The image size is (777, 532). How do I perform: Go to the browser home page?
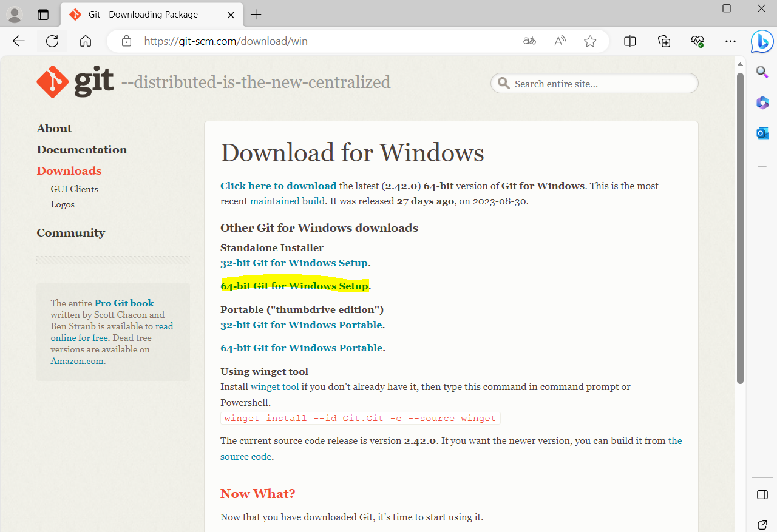click(x=86, y=41)
